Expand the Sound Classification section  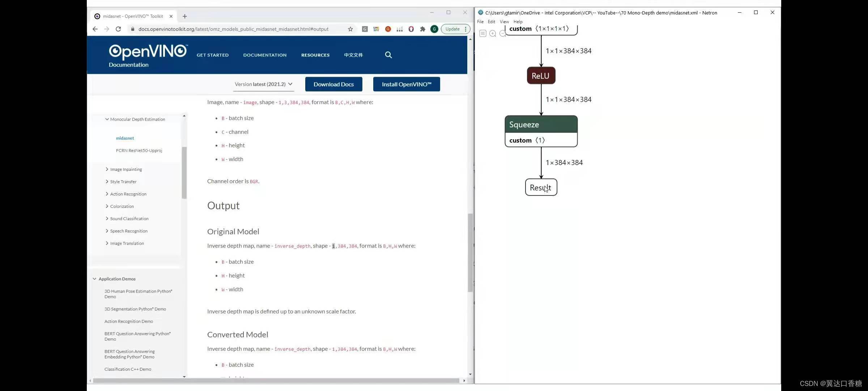click(x=107, y=218)
